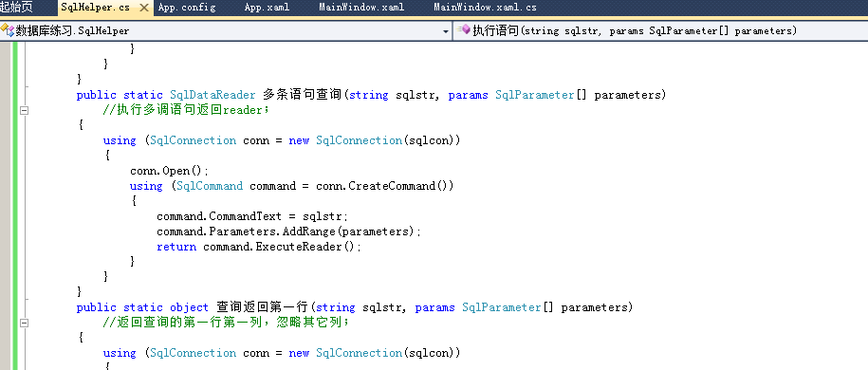Open the 数据库练习.SqlHelper class dropdown
The width and height of the screenshot is (868, 370).
(226, 31)
